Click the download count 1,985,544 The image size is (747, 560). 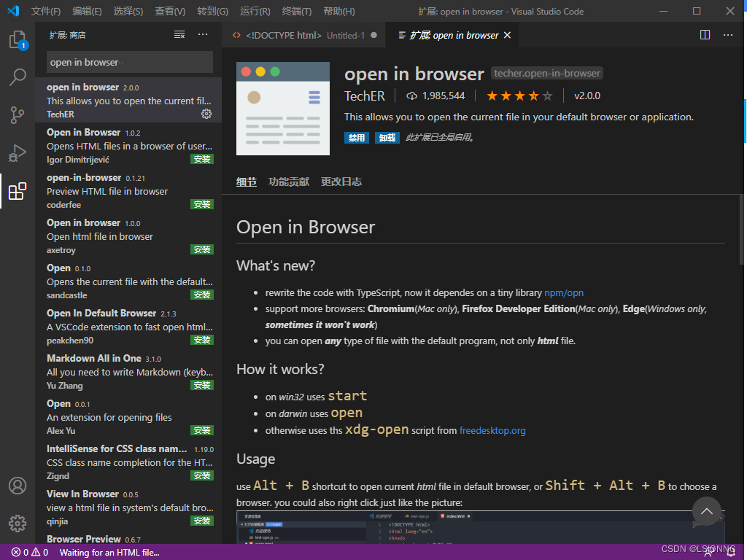point(436,96)
